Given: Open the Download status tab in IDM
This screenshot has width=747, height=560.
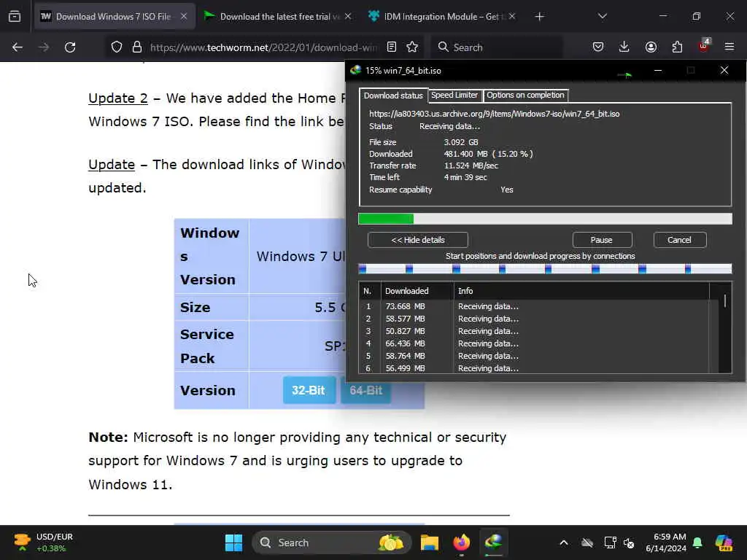Looking at the screenshot, I should click(x=393, y=96).
